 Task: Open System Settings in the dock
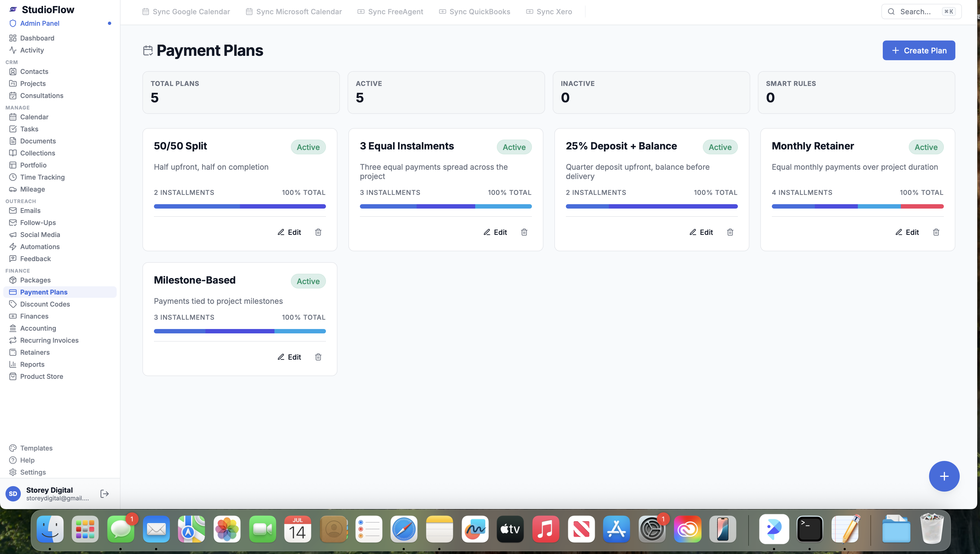[x=652, y=529]
